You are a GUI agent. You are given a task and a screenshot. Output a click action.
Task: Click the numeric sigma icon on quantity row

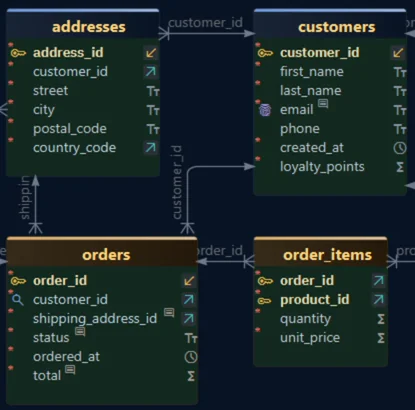(x=381, y=319)
